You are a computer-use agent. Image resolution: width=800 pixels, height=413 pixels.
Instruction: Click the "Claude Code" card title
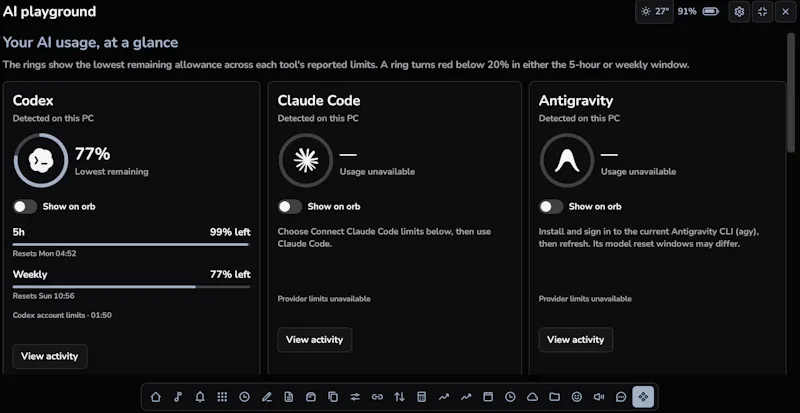[319, 101]
